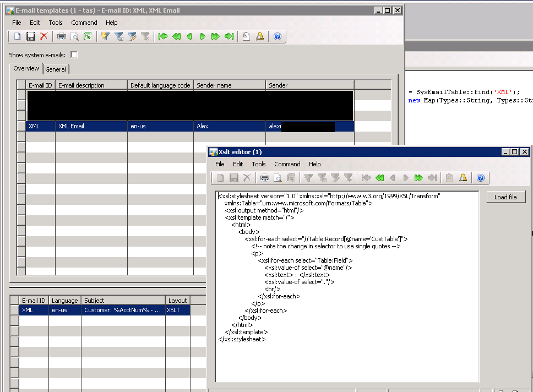
Task: Click the Remove filter icon
Action: point(145,36)
